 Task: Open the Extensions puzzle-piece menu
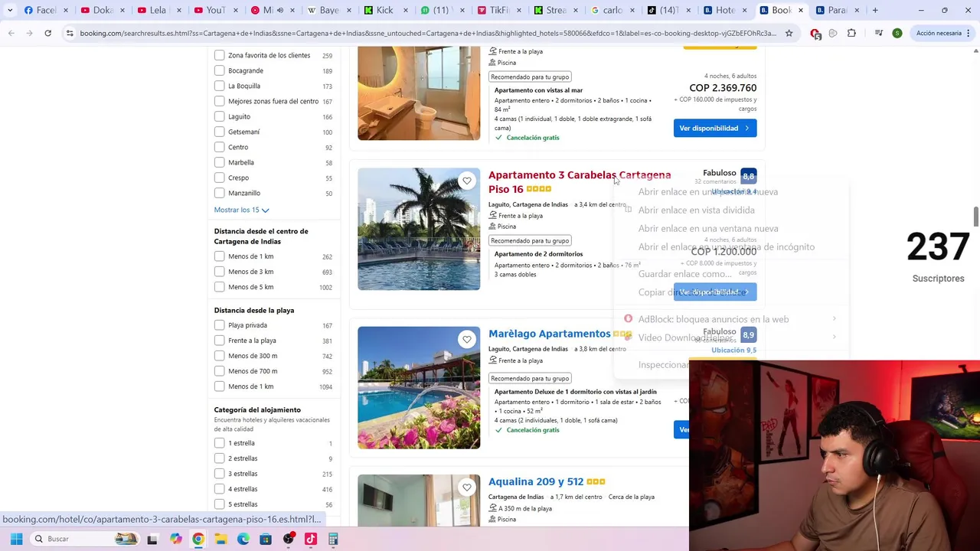(x=851, y=33)
